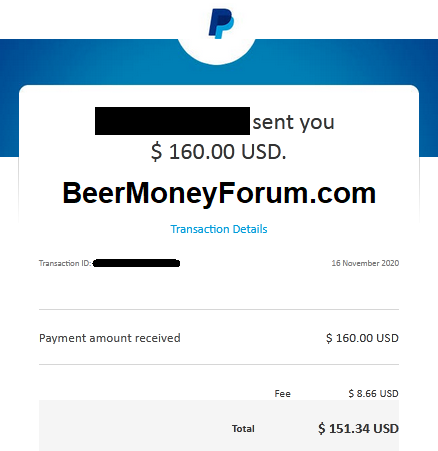Image resolution: width=438 pixels, height=451 pixels.
Task: Click the 'Payment amount received' label
Action: tap(110, 338)
